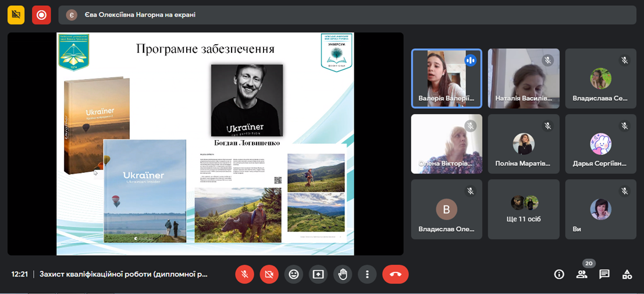Open the three-dot more options menu
Screen dimensions: 644x294
click(x=367, y=274)
